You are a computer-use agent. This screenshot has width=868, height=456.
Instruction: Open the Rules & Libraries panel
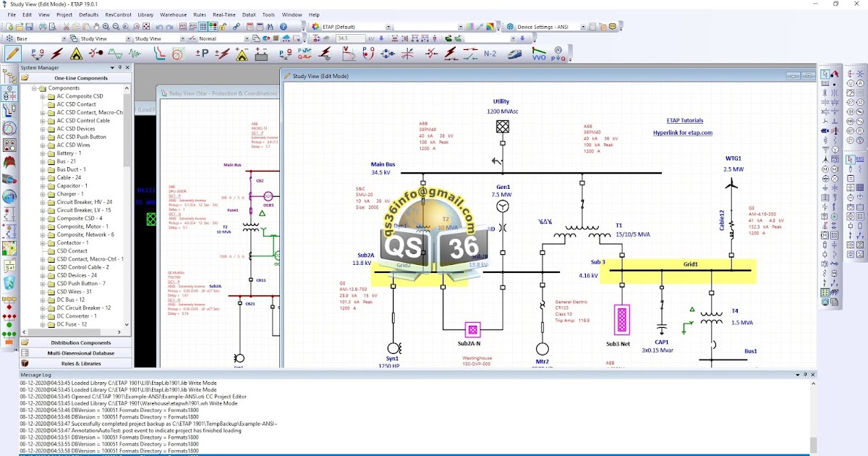click(76, 363)
